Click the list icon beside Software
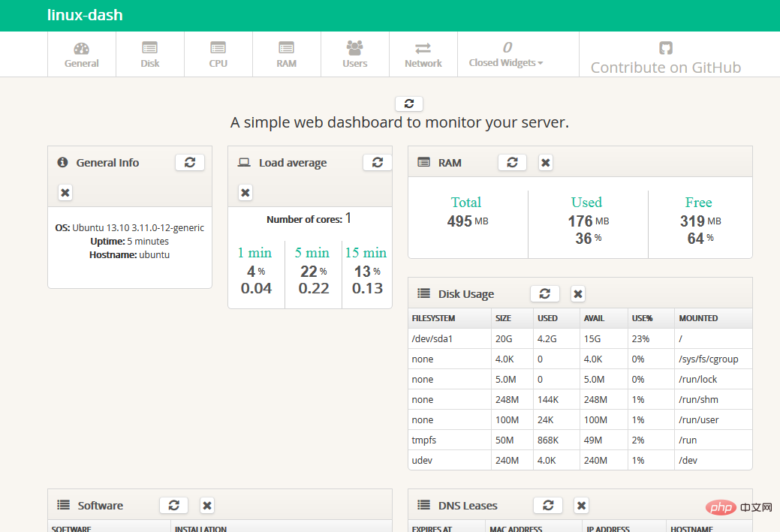Image resolution: width=780 pixels, height=532 pixels. (63, 505)
